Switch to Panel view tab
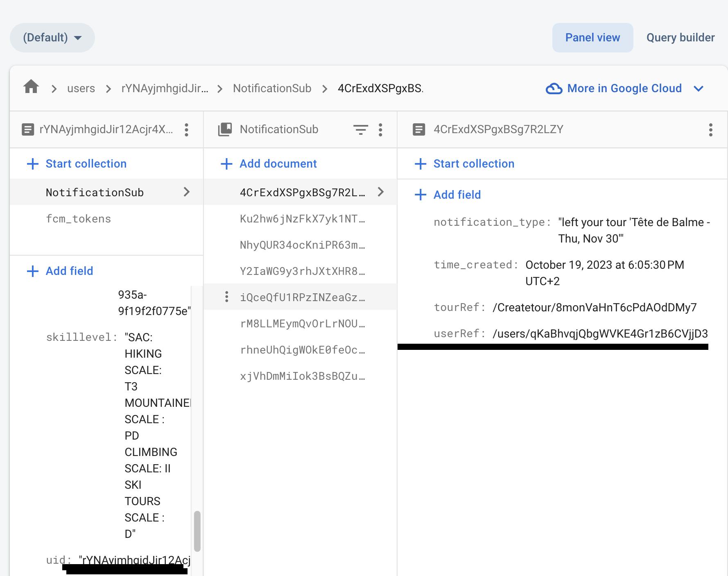 592,38
